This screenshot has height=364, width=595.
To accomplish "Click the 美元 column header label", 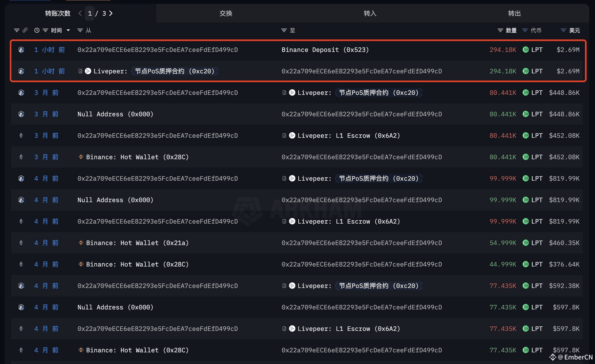I will point(574,30).
